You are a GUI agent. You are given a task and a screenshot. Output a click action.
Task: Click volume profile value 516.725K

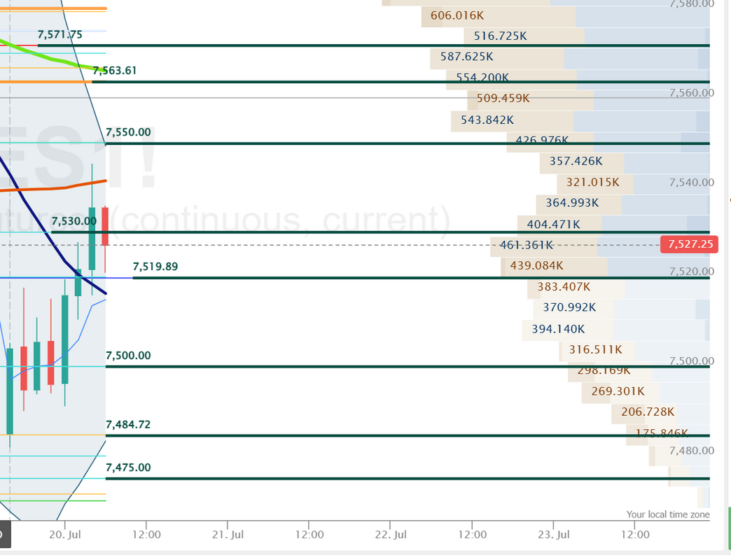(500, 36)
